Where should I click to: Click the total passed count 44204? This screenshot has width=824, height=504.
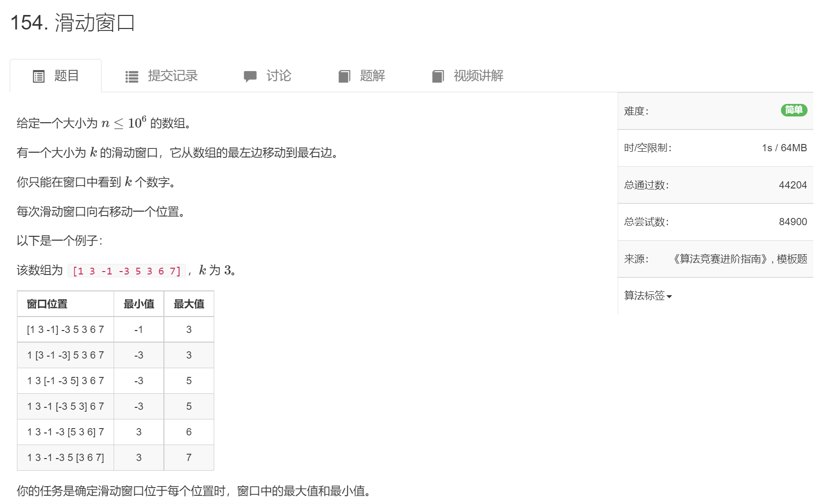coord(793,185)
